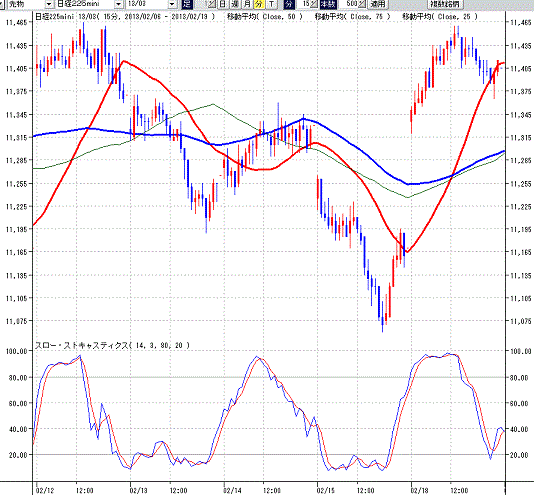The image size is (534, 495).
Task: Open the 500 bar count dropdown
Action: (x=362, y=4)
